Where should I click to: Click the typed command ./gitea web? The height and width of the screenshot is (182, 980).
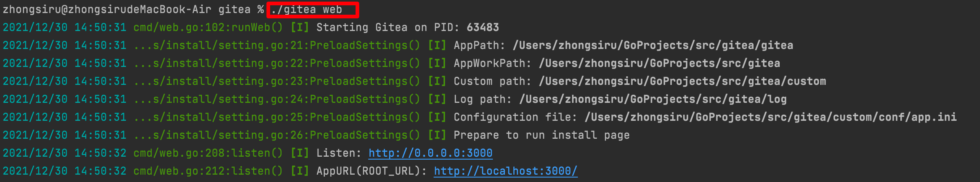click(x=307, y=10)
